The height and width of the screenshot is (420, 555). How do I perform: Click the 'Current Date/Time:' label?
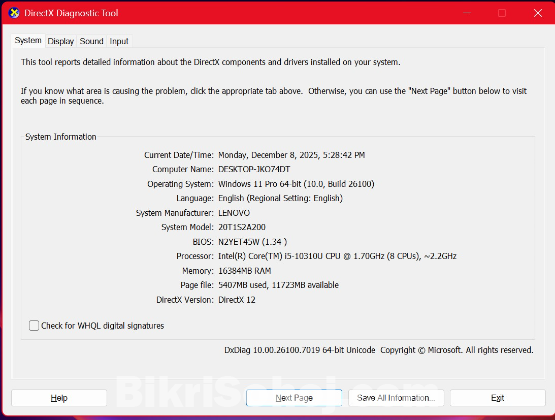click(179, 155)
